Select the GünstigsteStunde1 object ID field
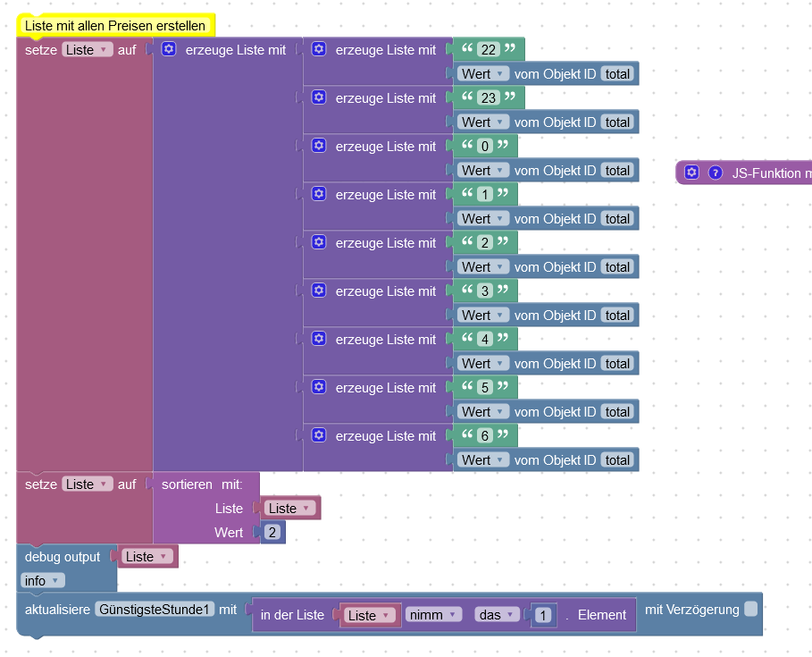This screenshot has width=812, height=657. pos(155,610)
